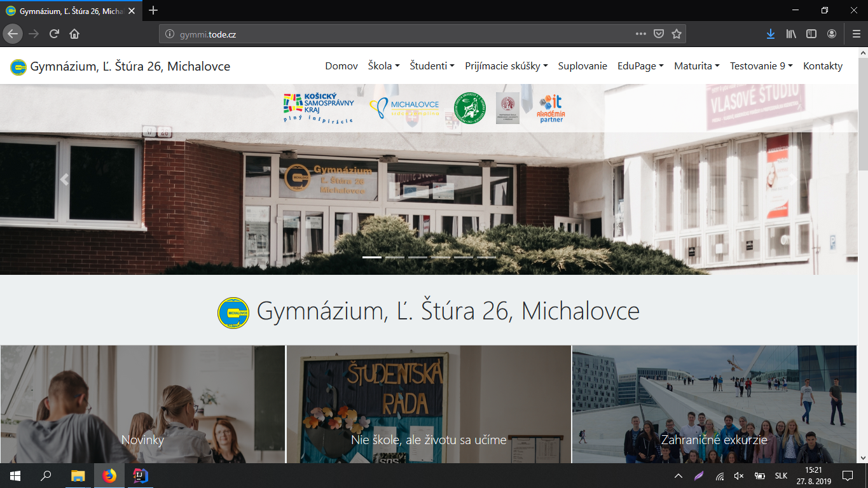Click main heading Gymnázium, Ľ. Štúra 26, Michalovce
868x488 pixels.
coord(448,312)
